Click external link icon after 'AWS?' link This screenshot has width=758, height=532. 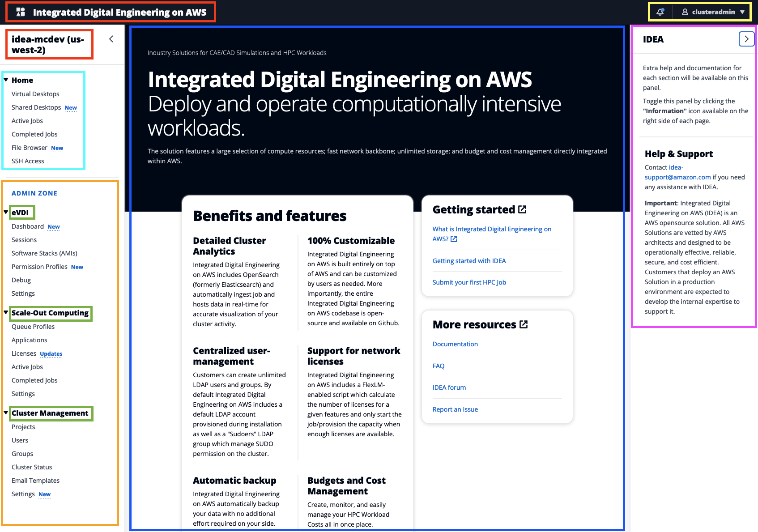454,239
